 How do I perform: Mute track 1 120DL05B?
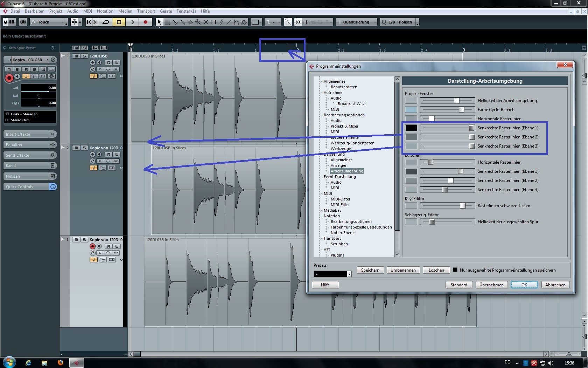coord(76,56)
